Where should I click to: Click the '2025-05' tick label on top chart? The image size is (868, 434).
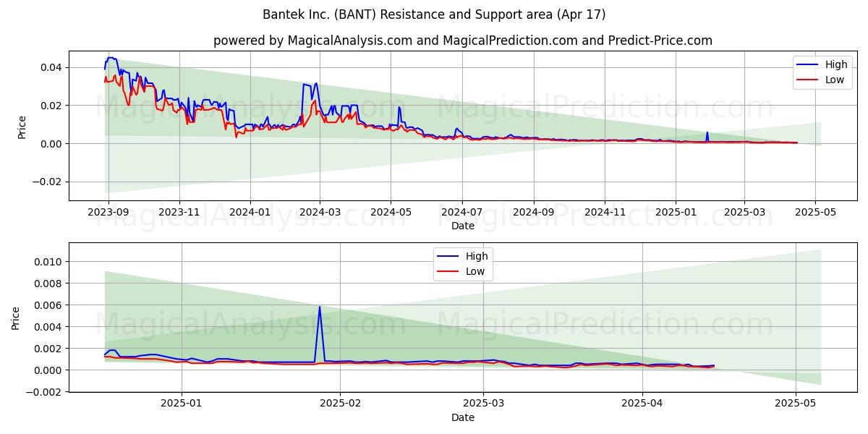[x=815, y=212]
